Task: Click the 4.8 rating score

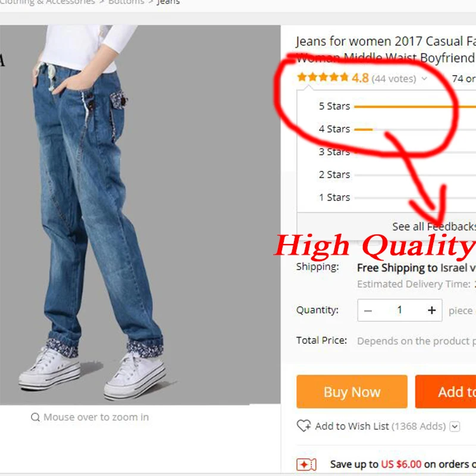Action: click(x=360, y=78)
